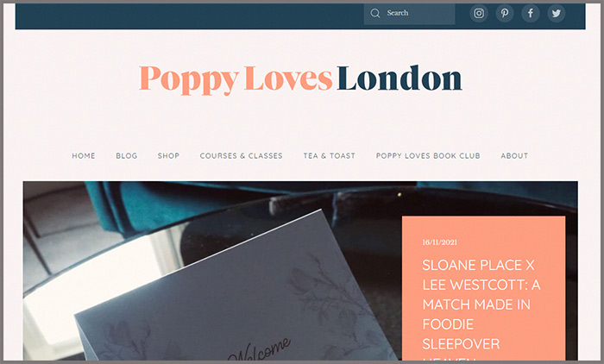Click the peach featured post panel
Image resolution: width=604 pixels, height=364 pixels.
click(x=483, y=288)
